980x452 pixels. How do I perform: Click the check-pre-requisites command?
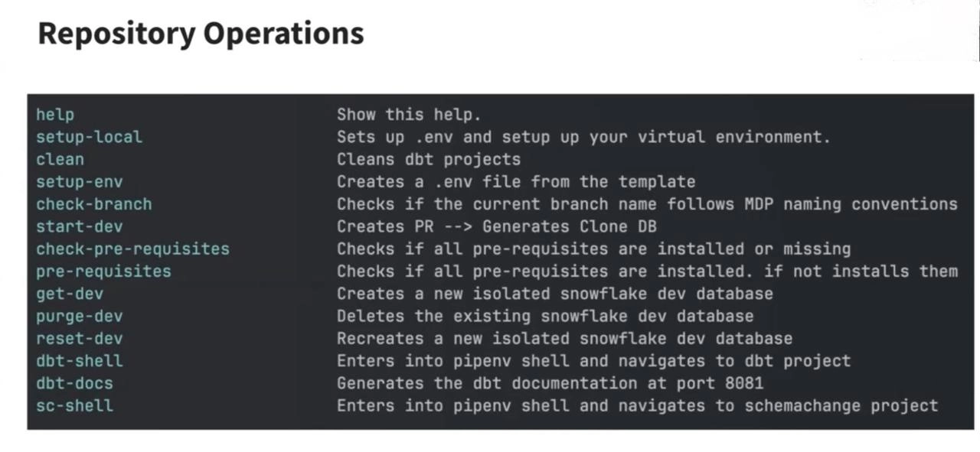coord(132,249)
